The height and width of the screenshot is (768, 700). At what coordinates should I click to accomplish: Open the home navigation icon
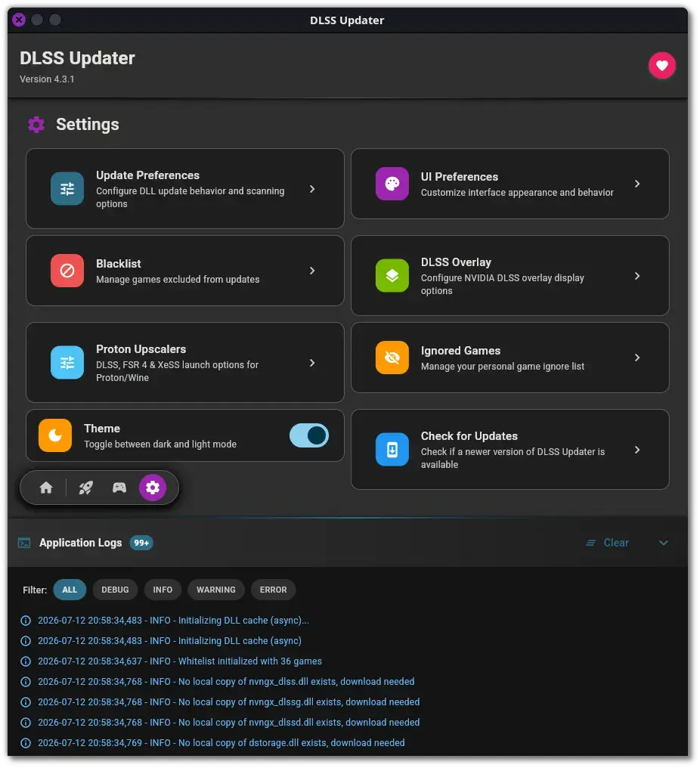pos(46,488)
